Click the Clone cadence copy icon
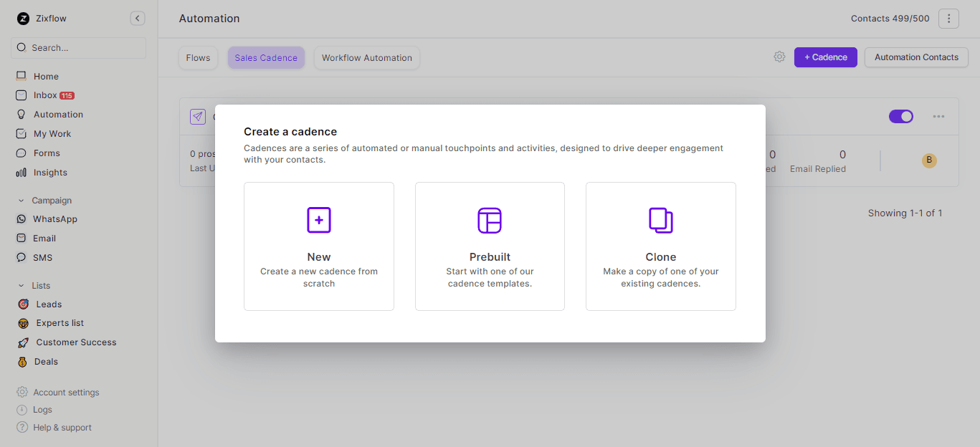Image resolution: width=980 pixels, height=447 pixels. [x=660, y=220]
